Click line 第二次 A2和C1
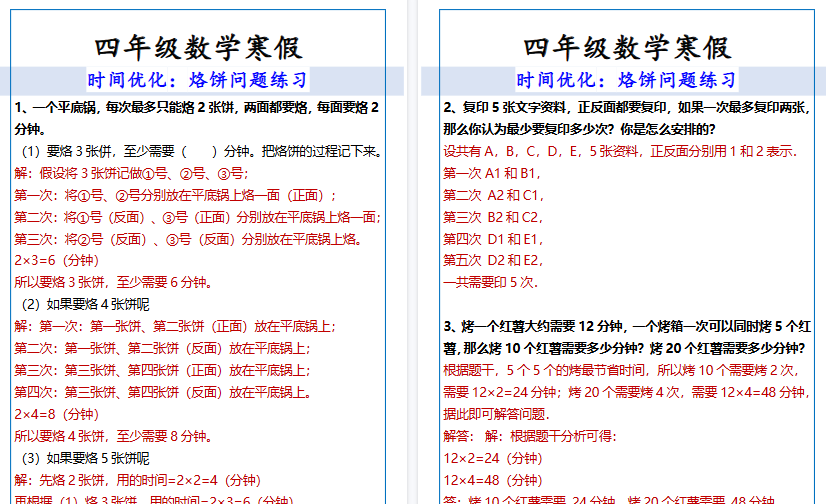Screen dimensions: 826x504 [x=494, y=195]
